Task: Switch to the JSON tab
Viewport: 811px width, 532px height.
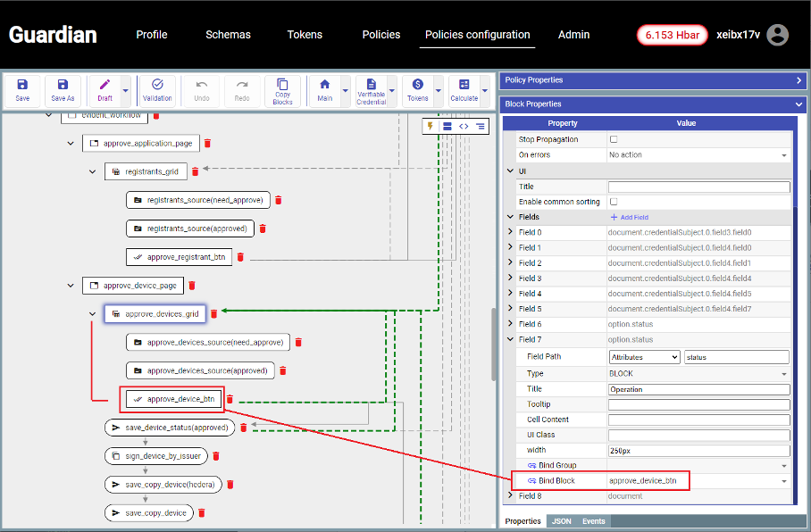Action: (x=561, y=521)
